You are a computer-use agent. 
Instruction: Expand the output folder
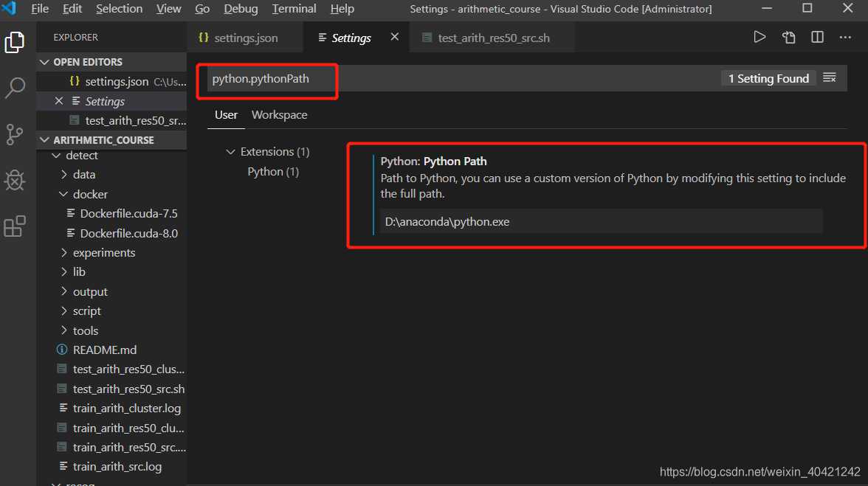click(64, 291)
